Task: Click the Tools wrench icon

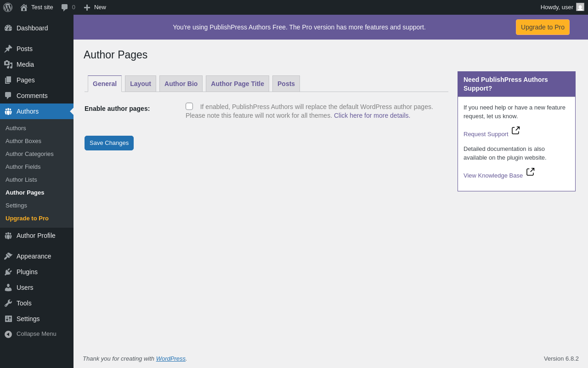Action: (x=8, y=303)
